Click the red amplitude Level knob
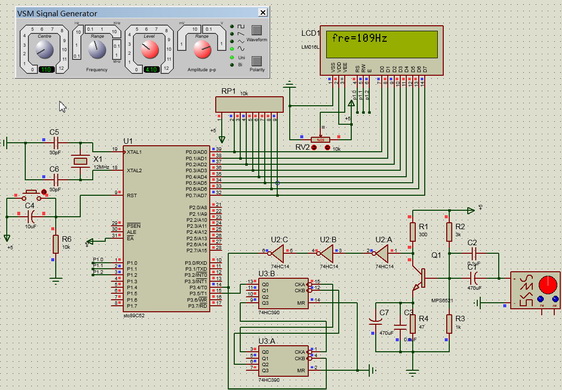Image resolution: width=562 pixels, height=390 pixels. 149,49
